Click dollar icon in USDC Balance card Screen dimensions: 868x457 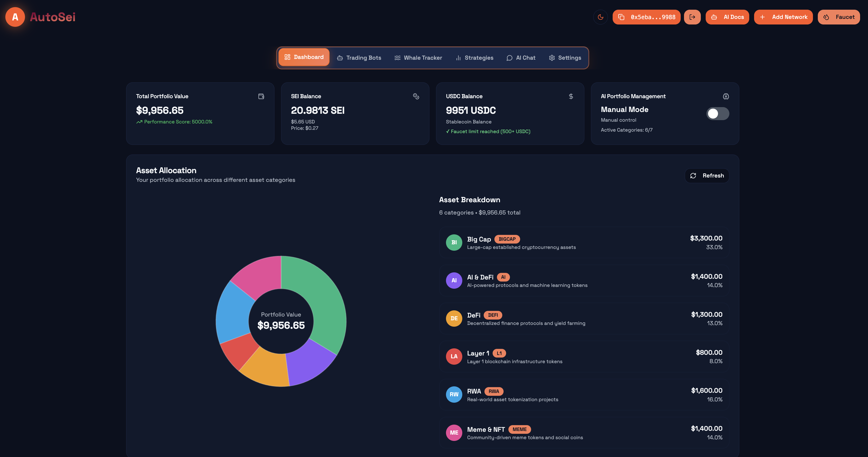[x=571, y=96]
